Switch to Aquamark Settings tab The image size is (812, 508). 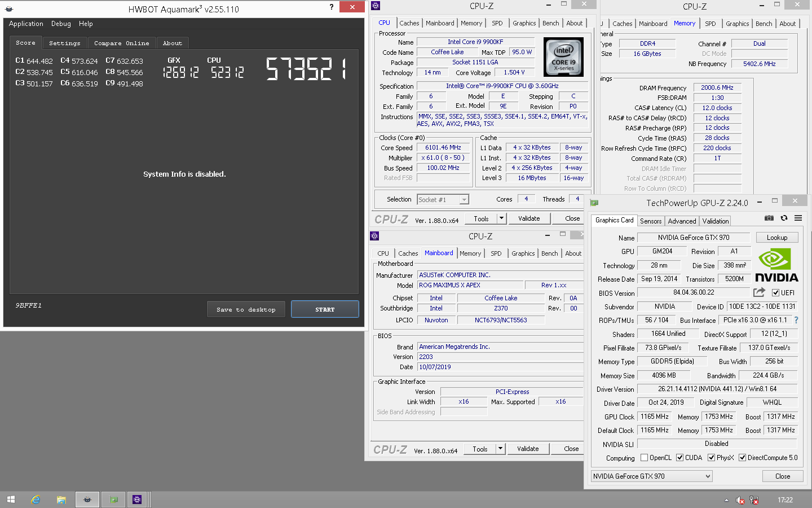click(64, 43)
